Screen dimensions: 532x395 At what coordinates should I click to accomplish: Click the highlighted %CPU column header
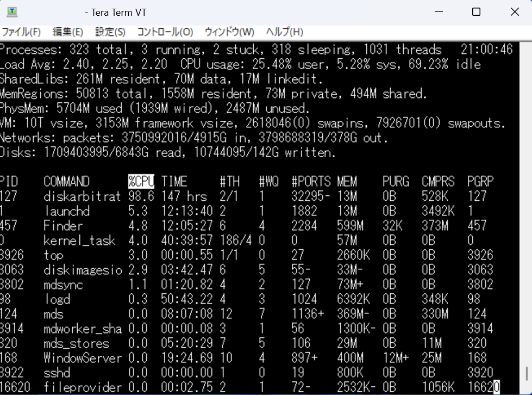[141, 181]
